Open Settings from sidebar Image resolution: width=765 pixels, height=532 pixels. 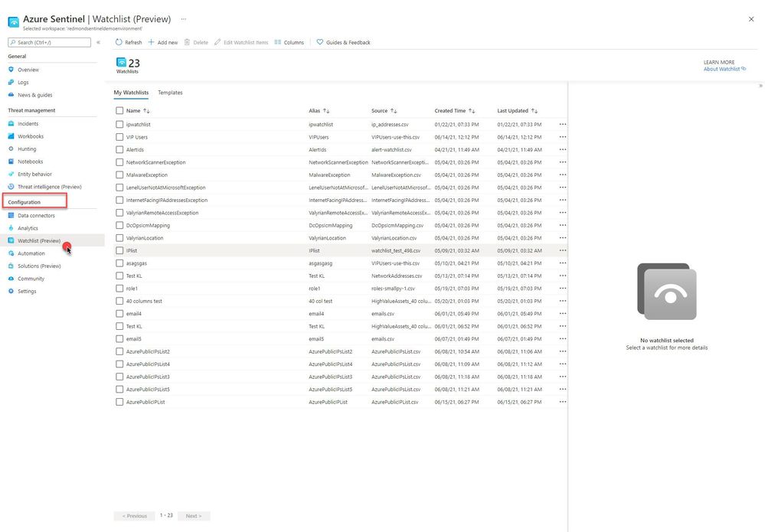click(x=27, y=292)
